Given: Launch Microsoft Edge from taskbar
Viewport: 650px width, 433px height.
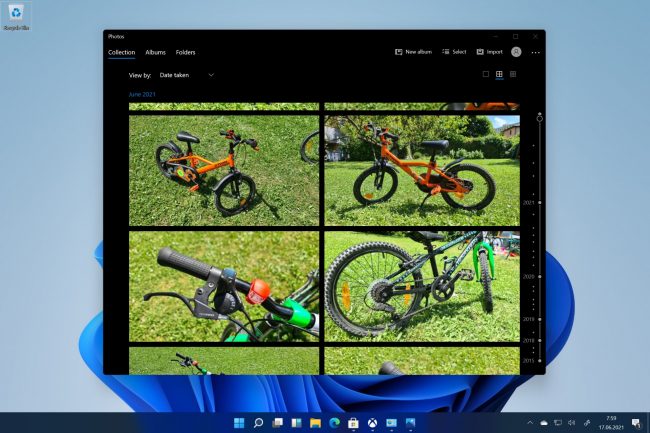Looking at the screenshot, I should tap(335, 423).
